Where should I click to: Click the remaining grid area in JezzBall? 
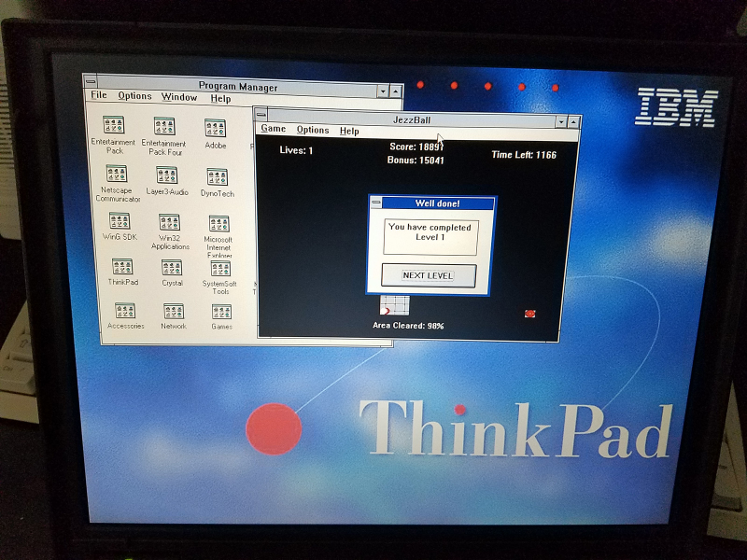tap(394, 305)
